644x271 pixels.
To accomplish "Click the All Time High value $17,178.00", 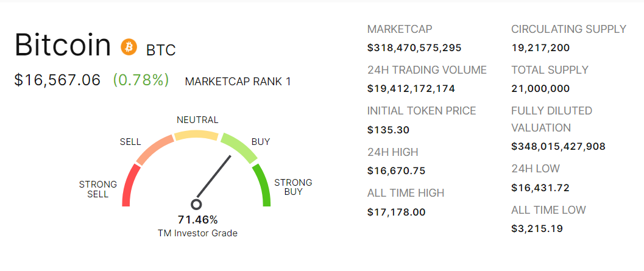I will 397,212.
